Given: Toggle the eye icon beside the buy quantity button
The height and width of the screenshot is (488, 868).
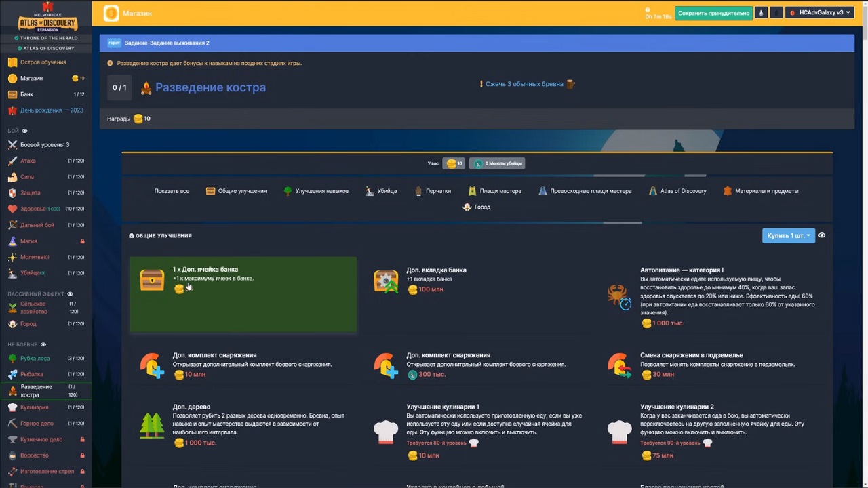Looking at the screenshot, I should 822,235.
